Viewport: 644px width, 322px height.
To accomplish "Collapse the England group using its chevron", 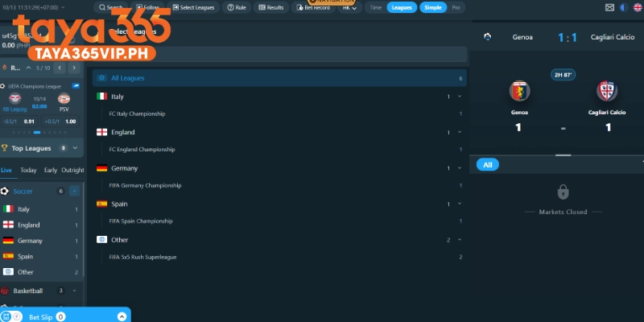I will [459, 132].
